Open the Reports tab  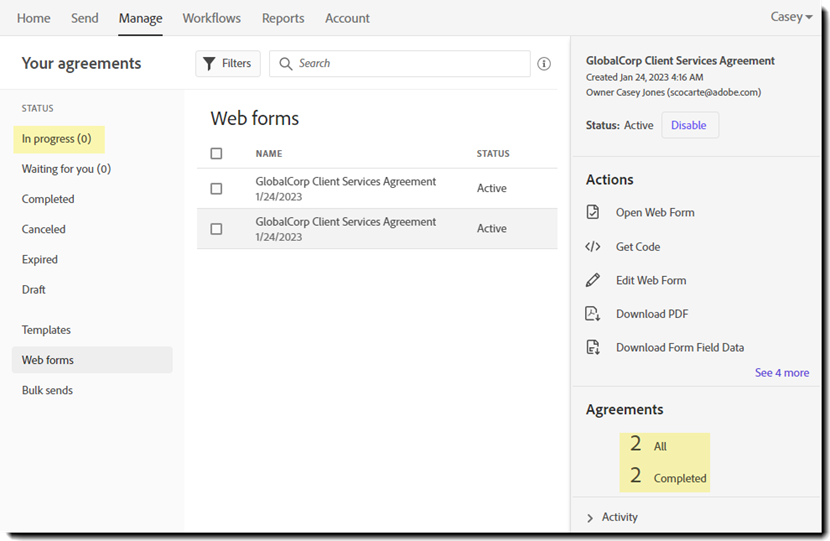tap(283, 18)
